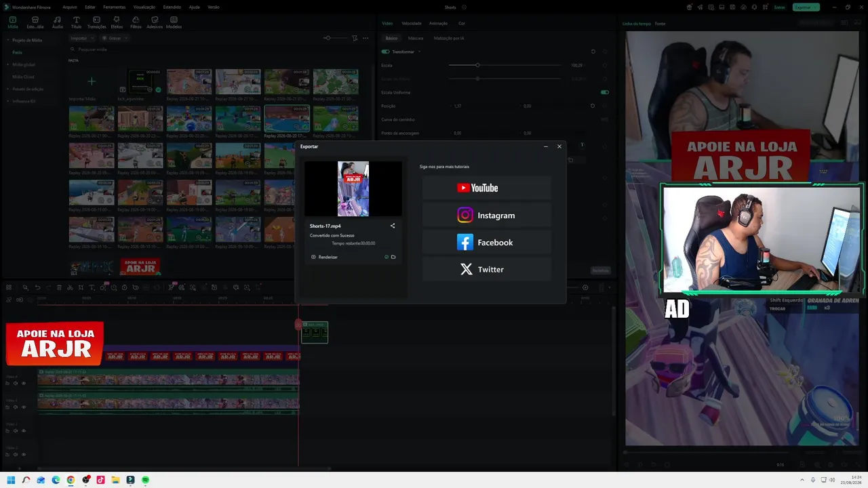The width and height of the screenshot is (868, 488).
Task: Click the timeline crop icon
Action: point(81,287)
